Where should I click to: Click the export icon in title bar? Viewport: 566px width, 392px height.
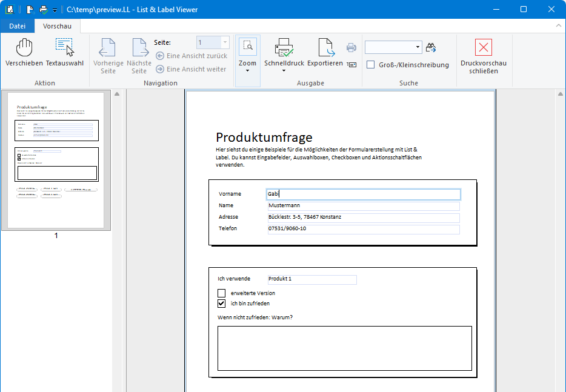30,9
